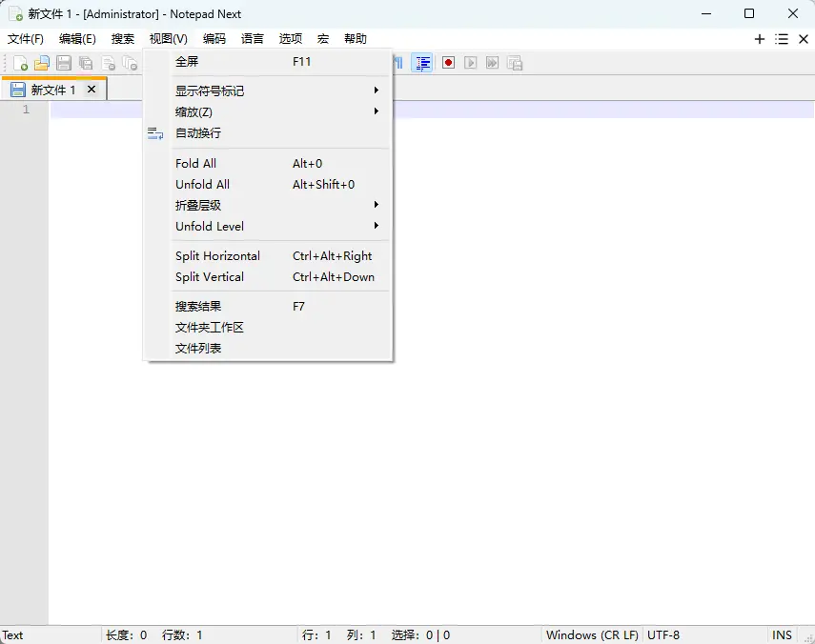This screenshot has width=815, height=644.
Task: Click the New file toolbar icon
Action: 20,64
